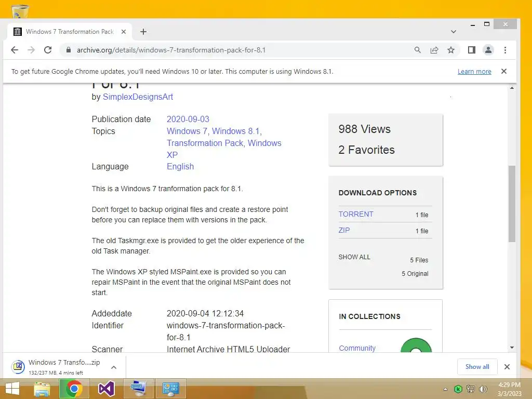This screenshot has width=532, height=399.
Task: Open the 5 Original files link
Action: 415,273
